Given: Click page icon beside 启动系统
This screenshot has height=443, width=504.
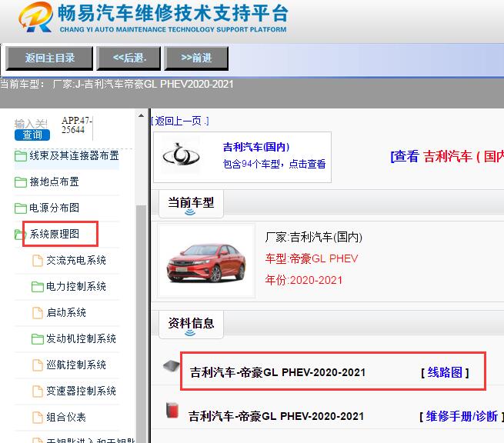Looking at the screenshot, I should click(x=38, y=313).
